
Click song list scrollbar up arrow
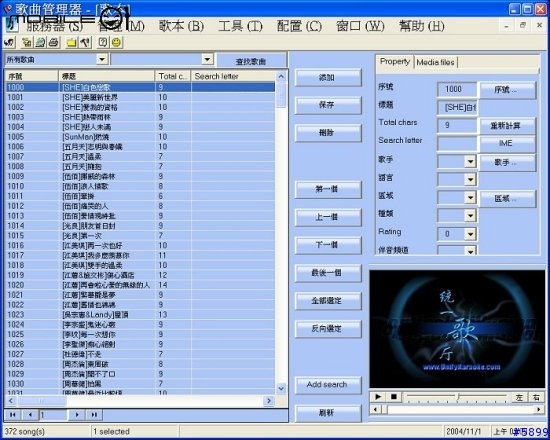coord(281,76)
